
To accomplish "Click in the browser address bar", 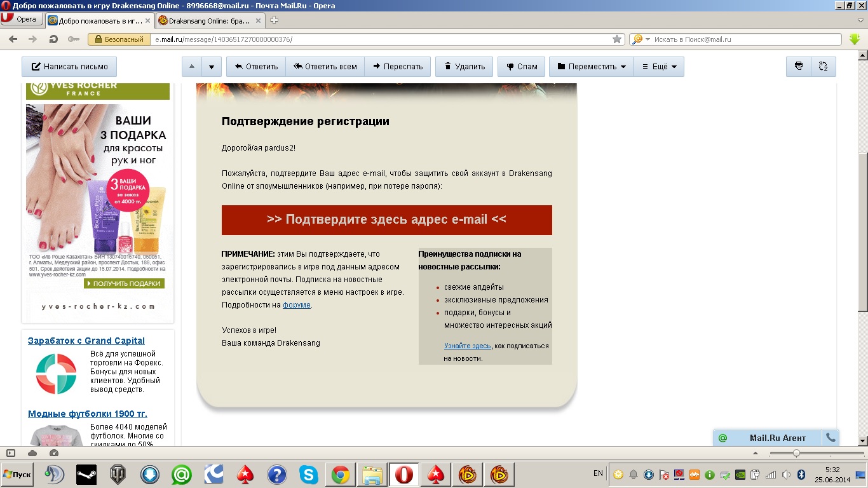I will pos(381,39).
